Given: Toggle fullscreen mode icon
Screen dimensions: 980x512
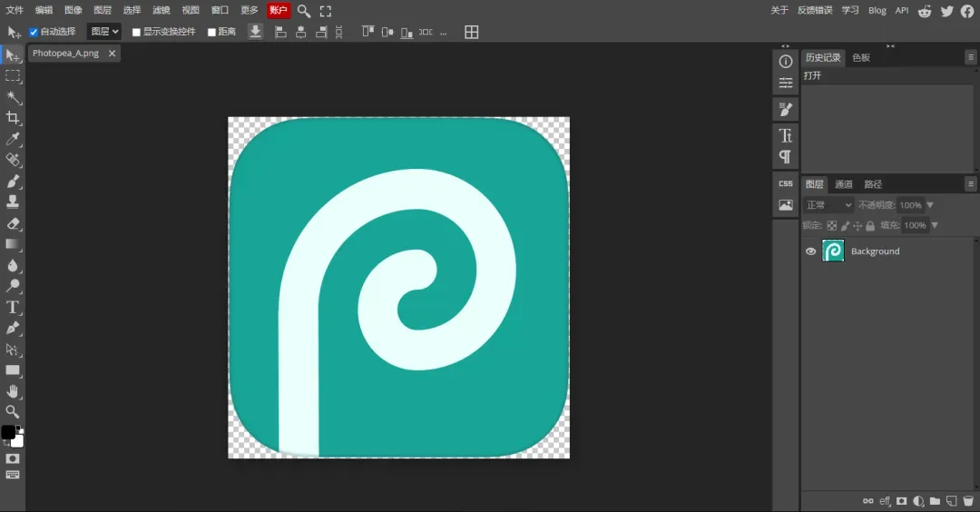Looking at the screenshot, I should click(x=326, y=11).
